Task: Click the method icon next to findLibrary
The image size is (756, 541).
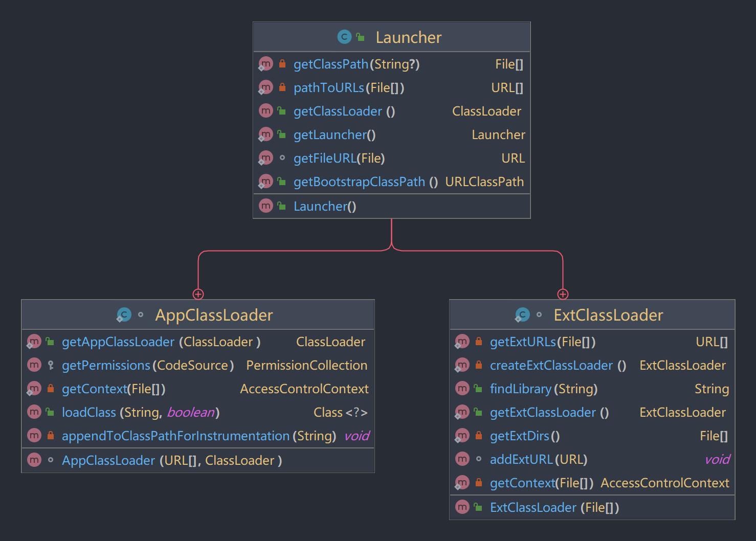Action: click(x=462, y=389)
